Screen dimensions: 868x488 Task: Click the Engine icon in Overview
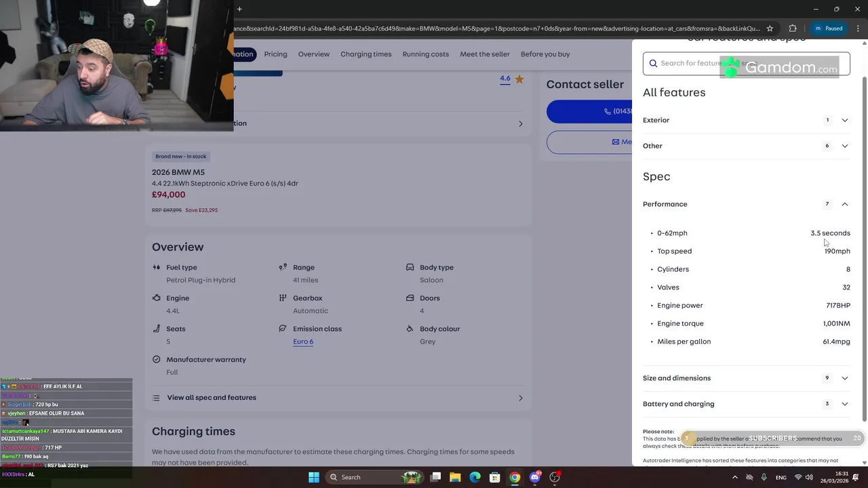(x=157, y=298)
